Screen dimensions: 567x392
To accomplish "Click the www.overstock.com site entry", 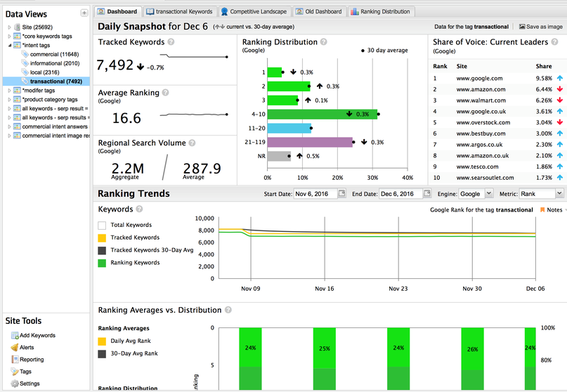I will [x=483, y=123].
